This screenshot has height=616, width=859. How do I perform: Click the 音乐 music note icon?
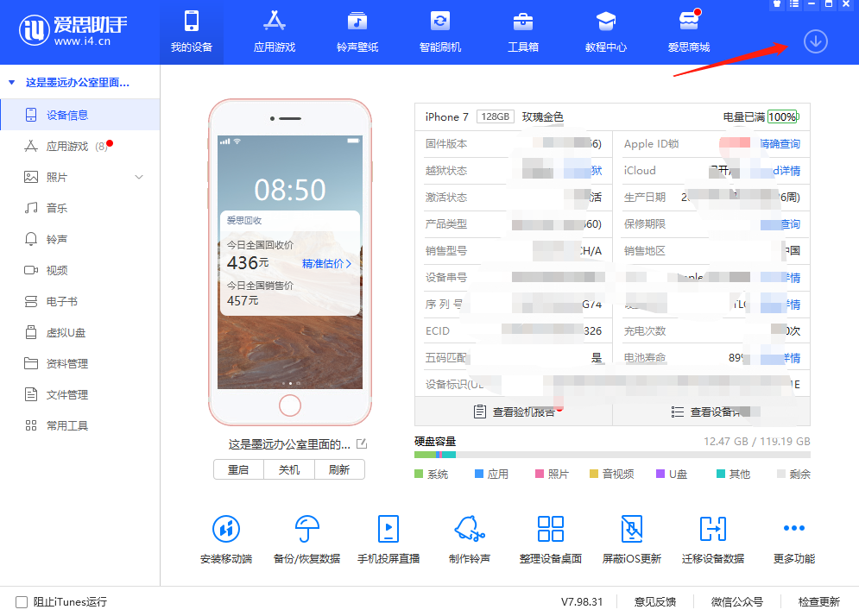click(31, 208)
